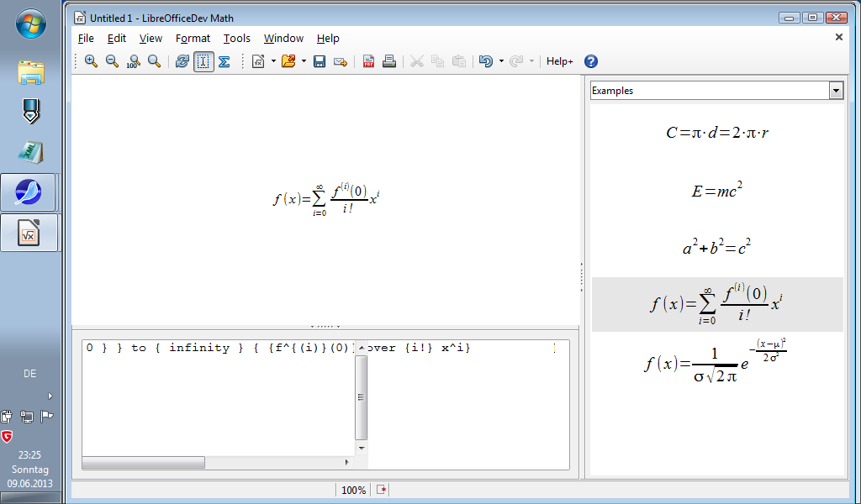Click the Help+ toolbar button
This screenshot has height=504, width=861.
tap(559, 61)
